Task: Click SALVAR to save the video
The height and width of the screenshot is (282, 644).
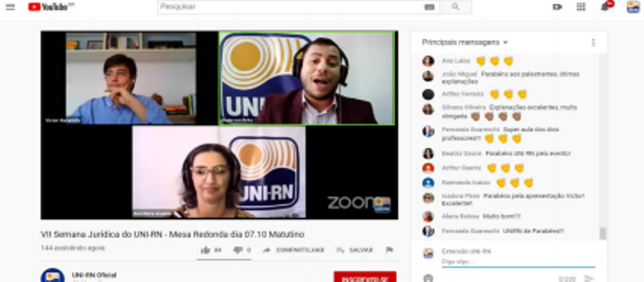Action: tap(355, 250)
